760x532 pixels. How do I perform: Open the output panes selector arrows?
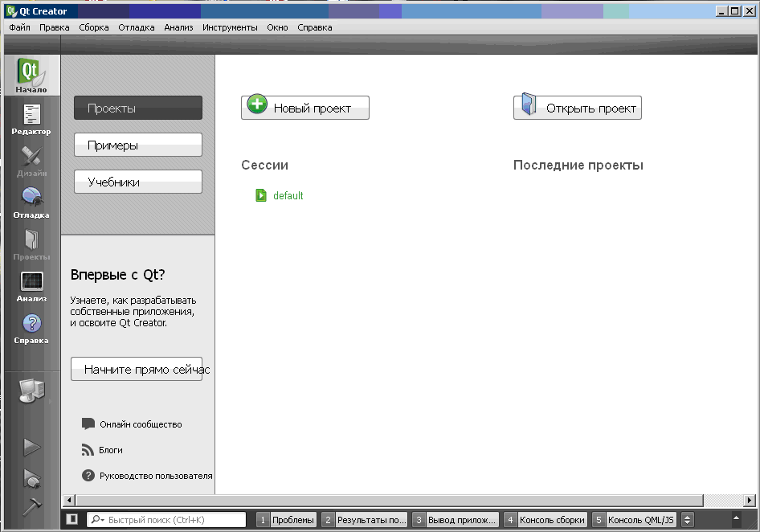pyautogui.click(x=687, y=520)
